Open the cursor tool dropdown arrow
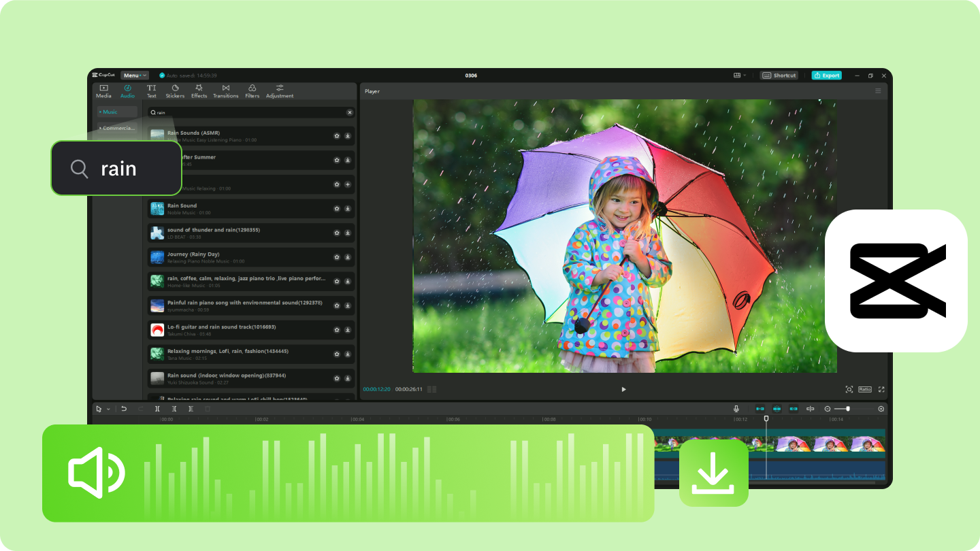The width and height of the screenshot is (980, 551). point(108,409)
